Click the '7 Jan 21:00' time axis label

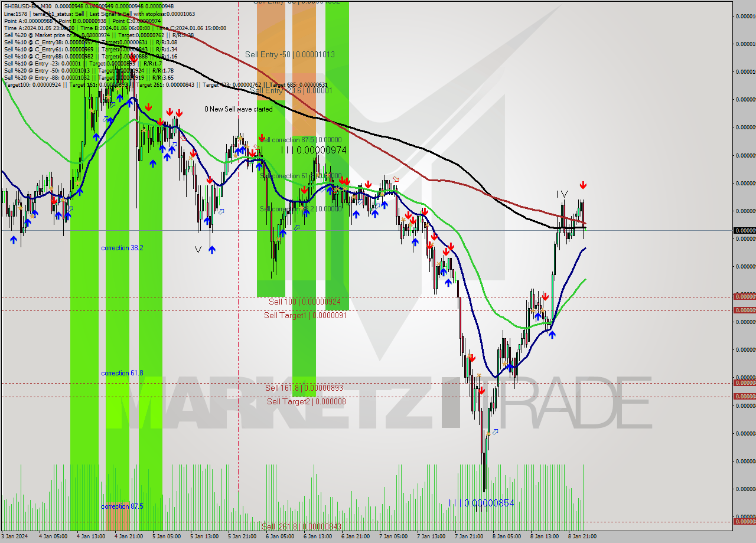[x=468, y=537]
